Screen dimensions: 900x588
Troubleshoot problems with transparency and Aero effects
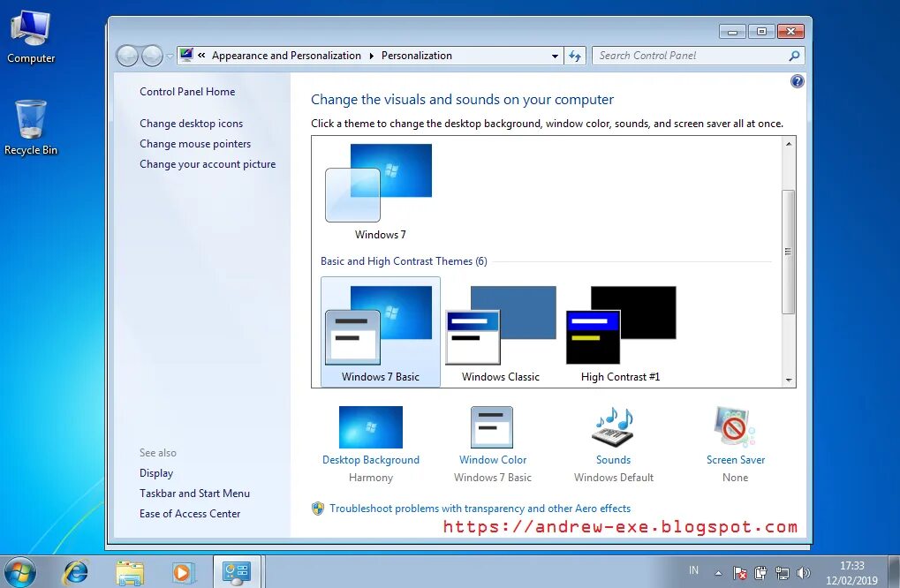pos(480,509)
